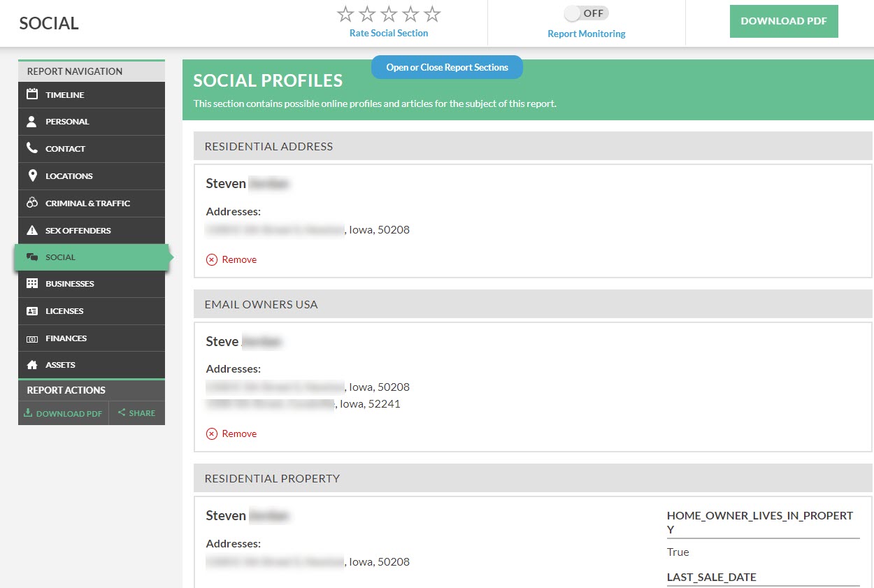874x588 pixels.
Task: Click the Licenses ID card icon
Action: click(31, 311)
